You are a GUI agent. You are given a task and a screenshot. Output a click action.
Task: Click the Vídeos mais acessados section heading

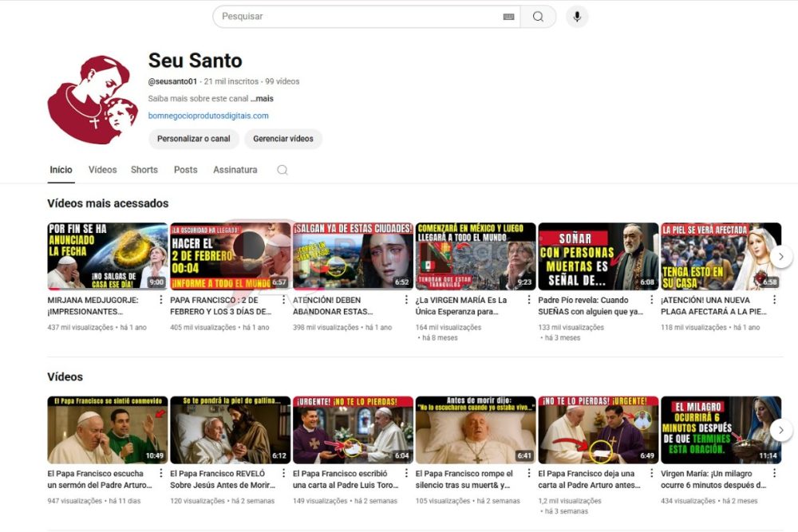pyautogui.click(x=108, y=203)
